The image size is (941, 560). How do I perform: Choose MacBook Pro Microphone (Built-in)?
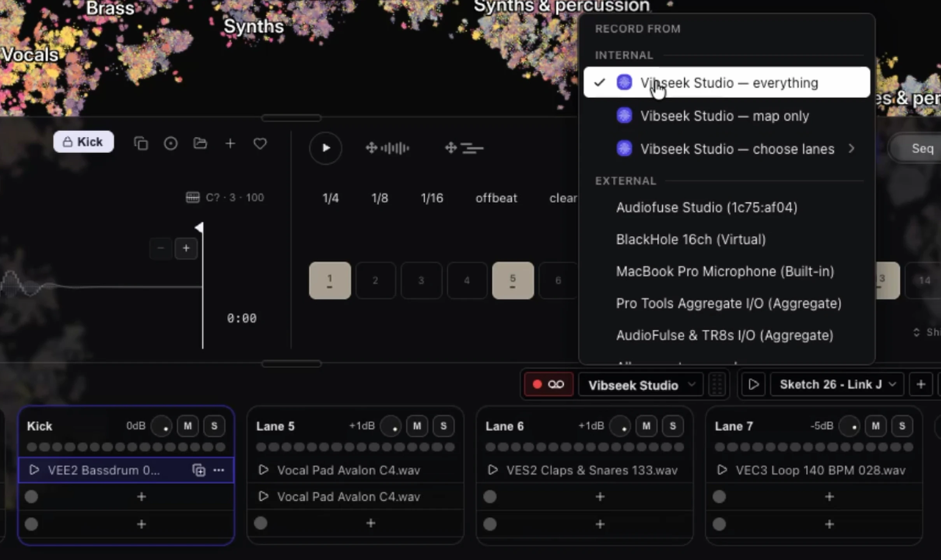click(727, 271)
